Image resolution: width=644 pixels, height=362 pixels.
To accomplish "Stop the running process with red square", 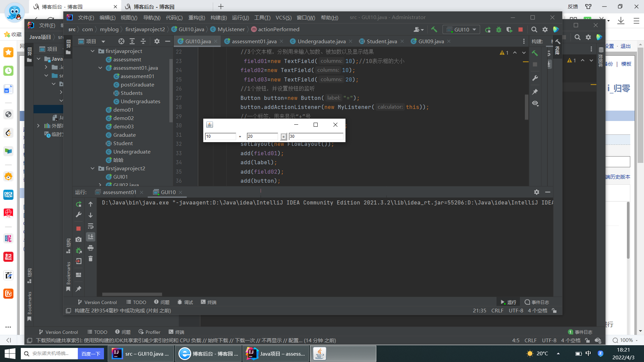I will [78, 229].
